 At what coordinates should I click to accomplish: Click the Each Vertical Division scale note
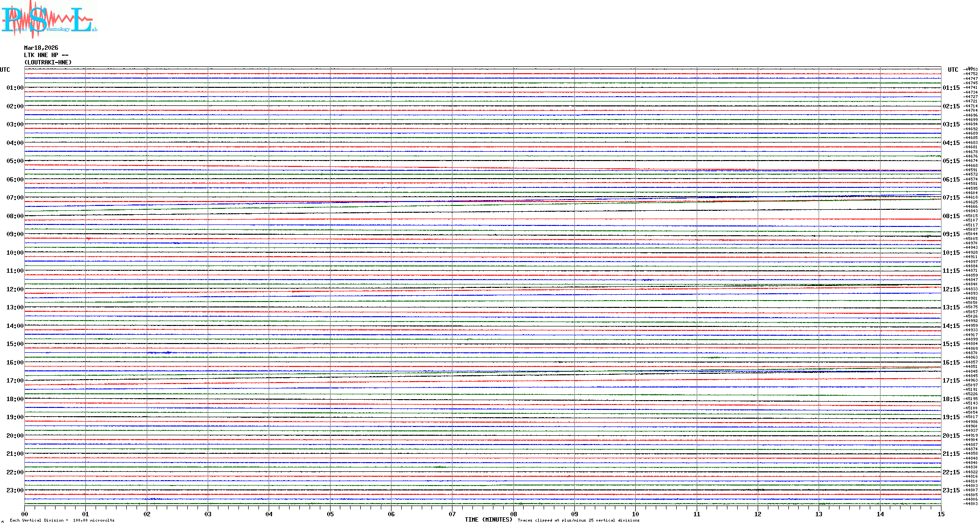pos(62,520)
